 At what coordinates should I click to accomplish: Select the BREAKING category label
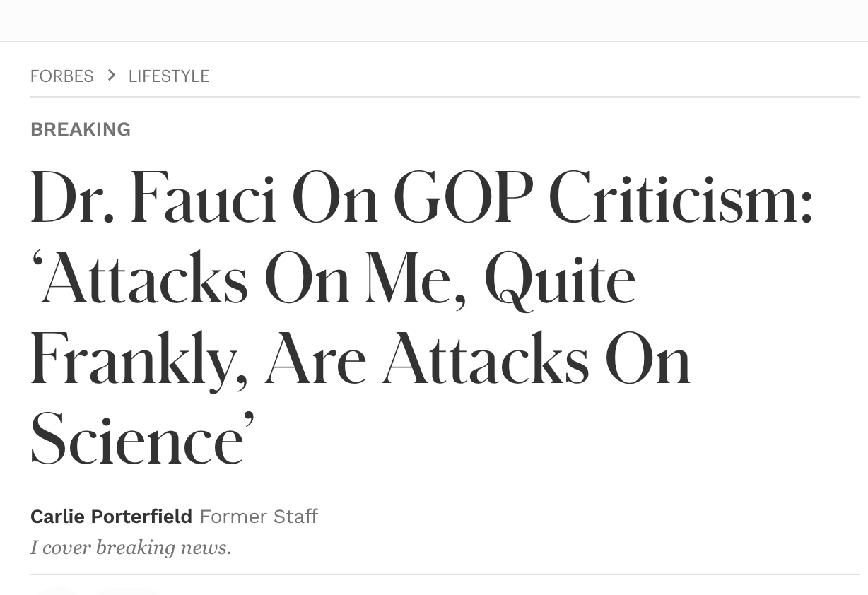click(81, 129)
